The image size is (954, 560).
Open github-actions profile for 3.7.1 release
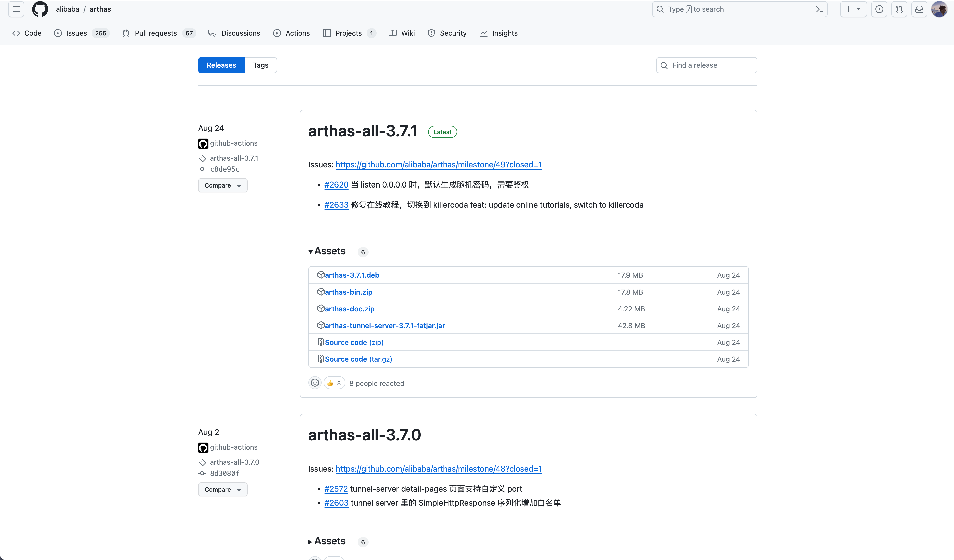tap(233, 143)
